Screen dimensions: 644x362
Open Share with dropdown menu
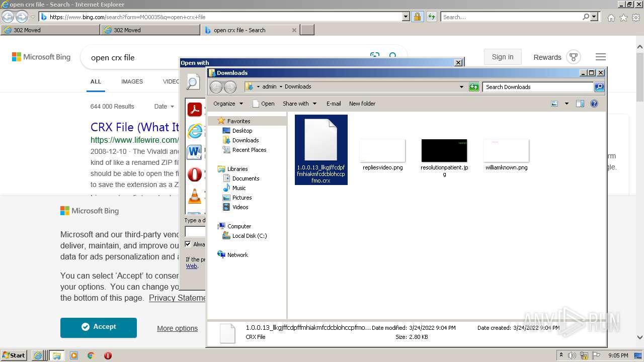click(300, 104)
